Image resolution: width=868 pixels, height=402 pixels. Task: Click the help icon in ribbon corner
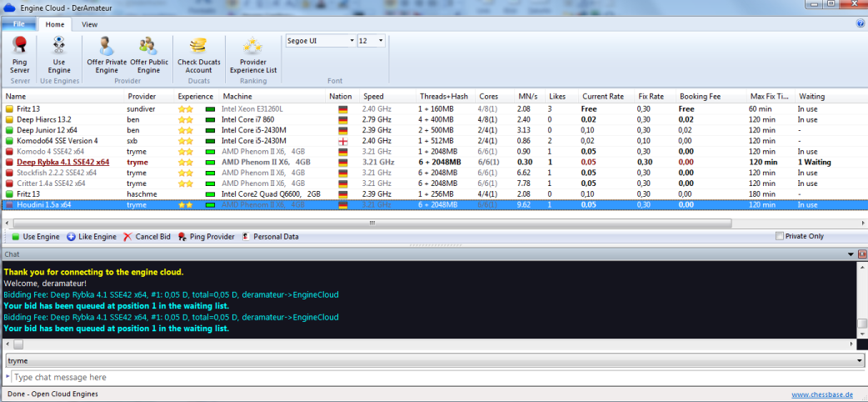[861, 24]
